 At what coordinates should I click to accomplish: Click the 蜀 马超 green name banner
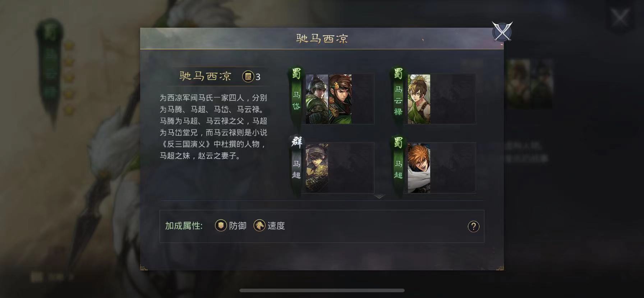click(398, 164)
